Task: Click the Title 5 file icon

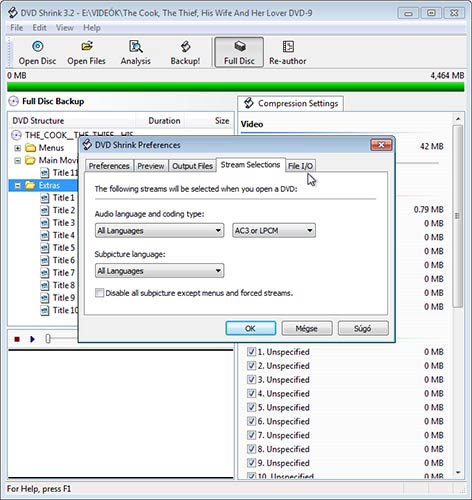Action: pyautogui.click(x=45, y=248)
